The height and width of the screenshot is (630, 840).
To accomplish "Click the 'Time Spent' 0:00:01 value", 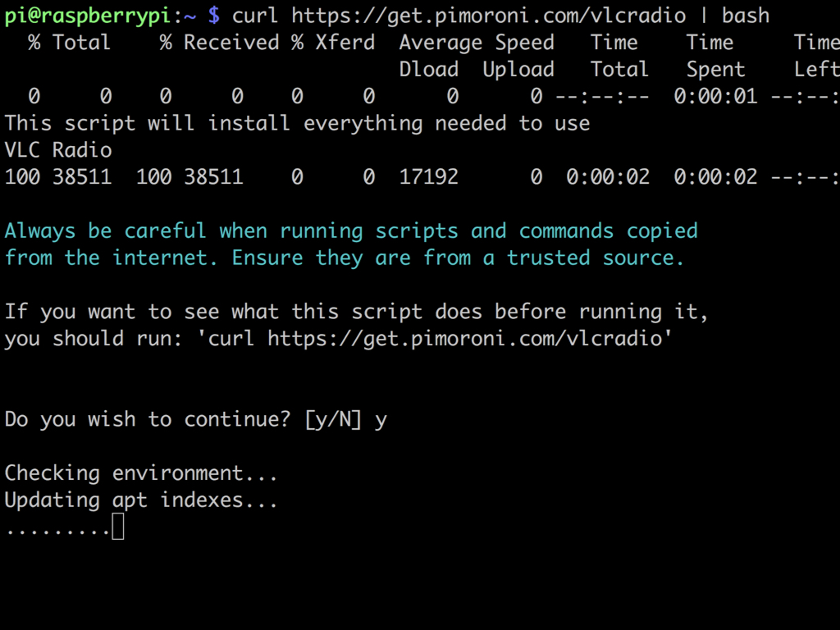I will click(x=715, y=97).
